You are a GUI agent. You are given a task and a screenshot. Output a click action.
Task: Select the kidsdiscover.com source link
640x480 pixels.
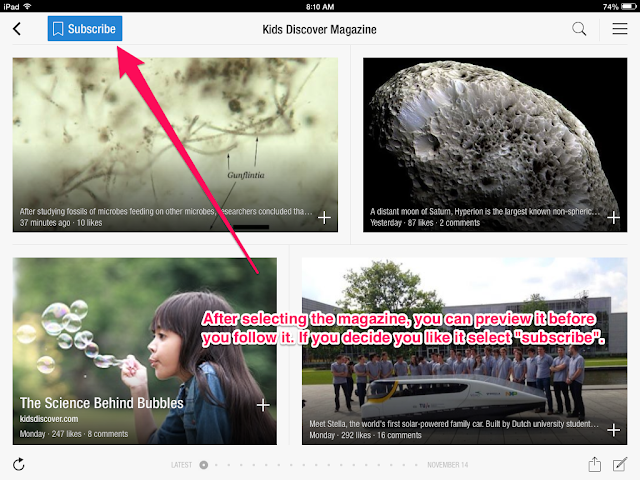click(49, 419)
